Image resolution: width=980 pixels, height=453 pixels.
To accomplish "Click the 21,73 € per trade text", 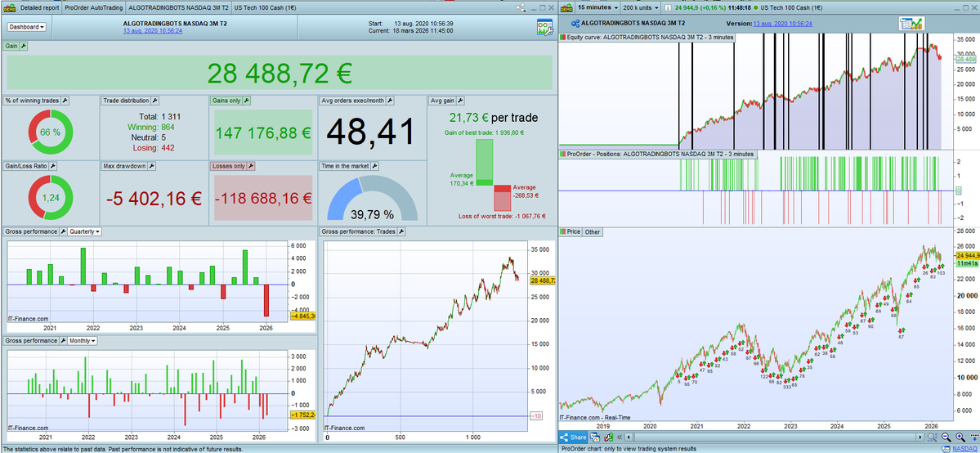I will point(493,117).
